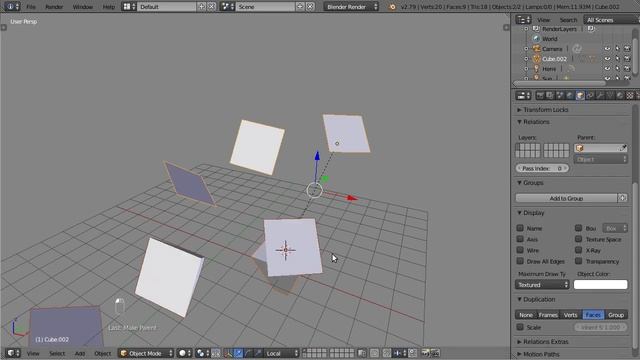Open the Window menu

[x=83, y=7]
